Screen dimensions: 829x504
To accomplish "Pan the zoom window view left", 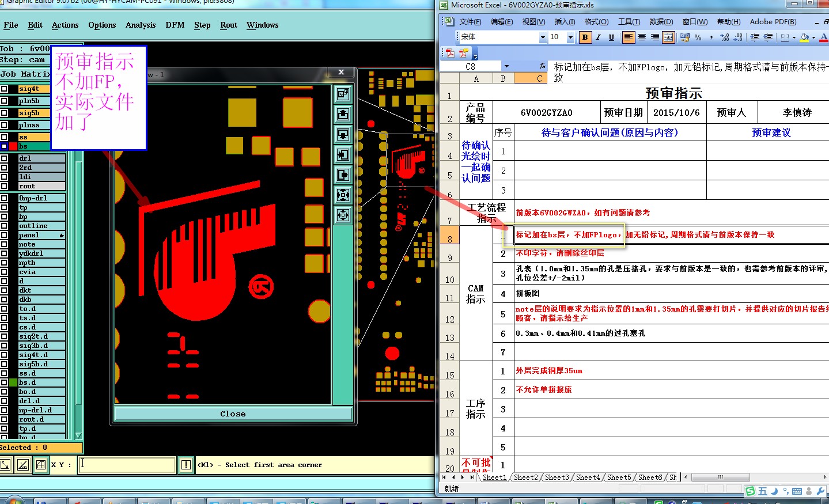I will tap(343, 154).
